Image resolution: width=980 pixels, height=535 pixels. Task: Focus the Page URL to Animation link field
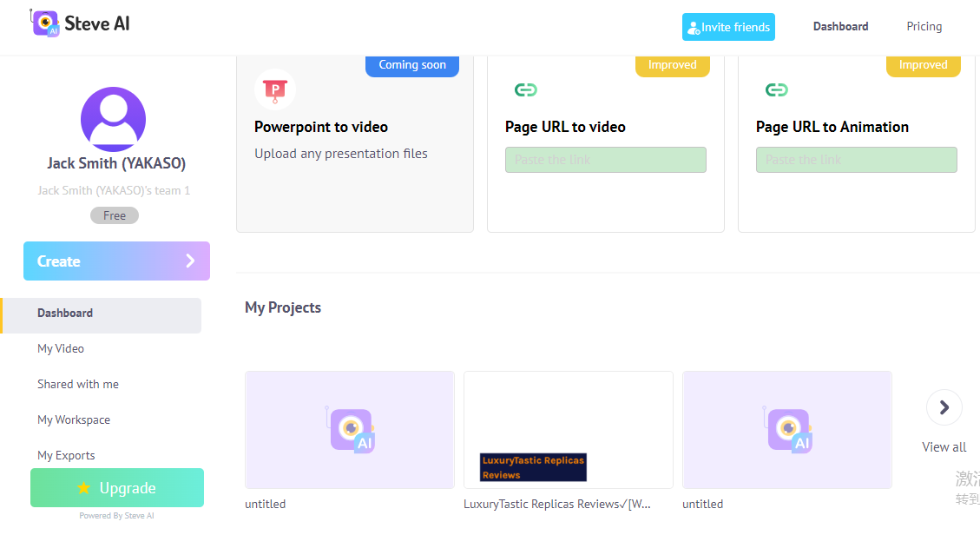856,160
